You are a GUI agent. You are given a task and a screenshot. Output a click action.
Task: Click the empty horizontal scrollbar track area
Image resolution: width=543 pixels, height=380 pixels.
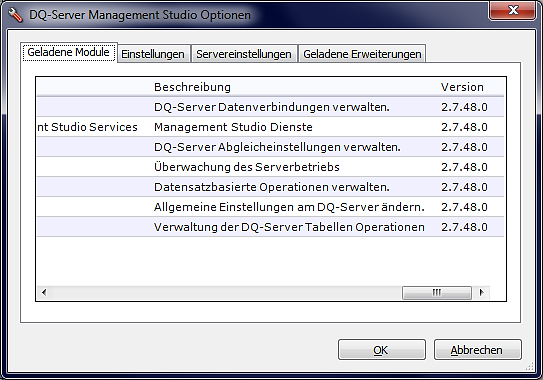(x=226, y=292)
